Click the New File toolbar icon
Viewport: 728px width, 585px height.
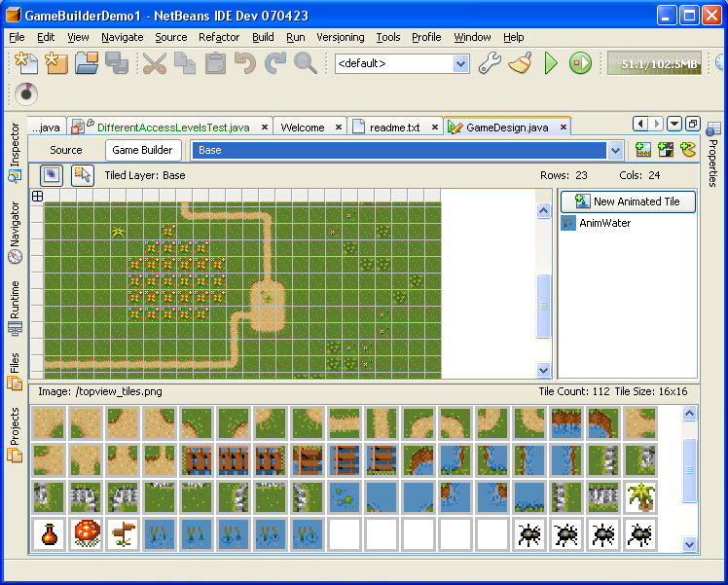[26, 63]
